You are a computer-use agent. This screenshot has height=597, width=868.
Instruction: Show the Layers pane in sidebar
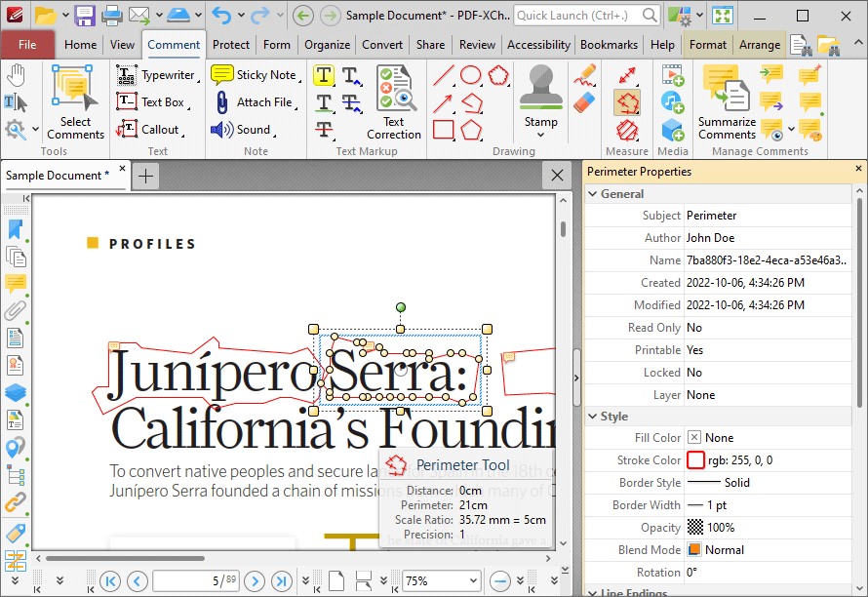point(16,392)
